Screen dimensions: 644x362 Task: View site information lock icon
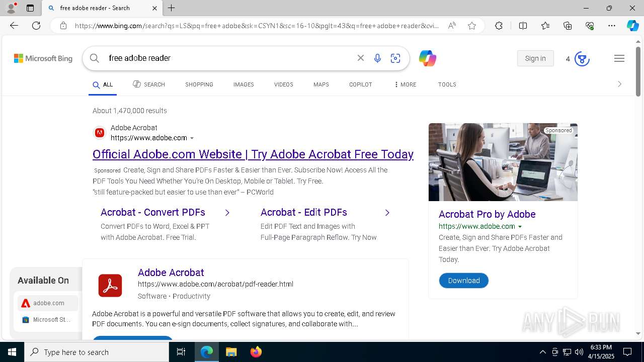click(63, 26)
